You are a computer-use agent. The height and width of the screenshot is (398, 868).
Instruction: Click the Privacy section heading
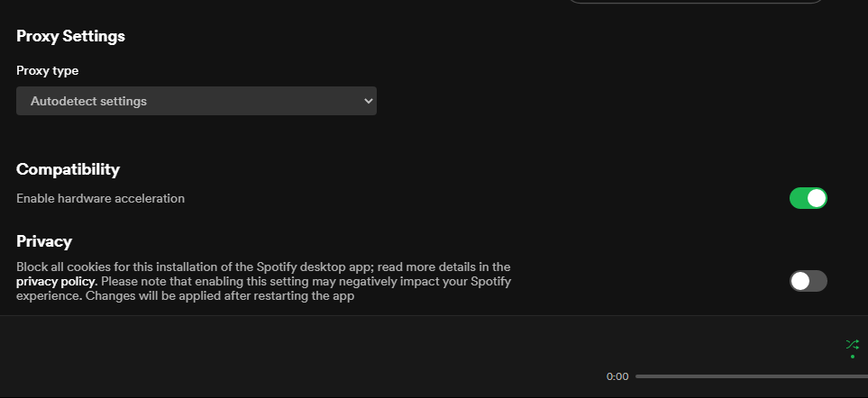pos(44,241)
